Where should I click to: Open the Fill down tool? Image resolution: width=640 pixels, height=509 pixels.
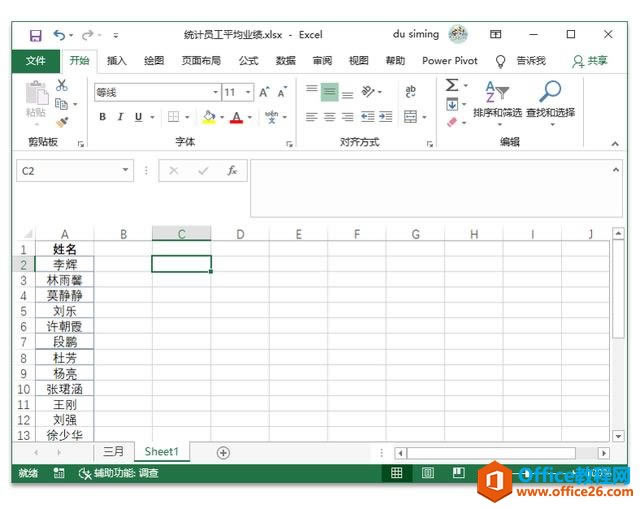452,104
